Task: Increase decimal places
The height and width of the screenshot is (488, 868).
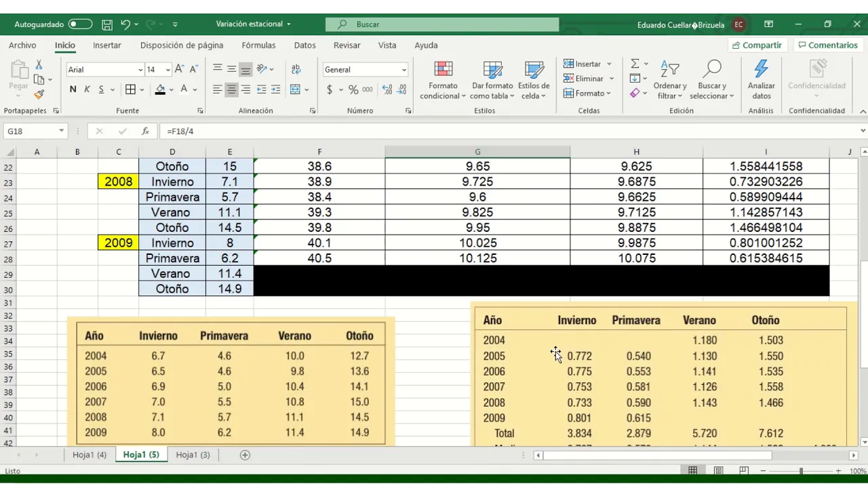Action: [x=387, y=89]
